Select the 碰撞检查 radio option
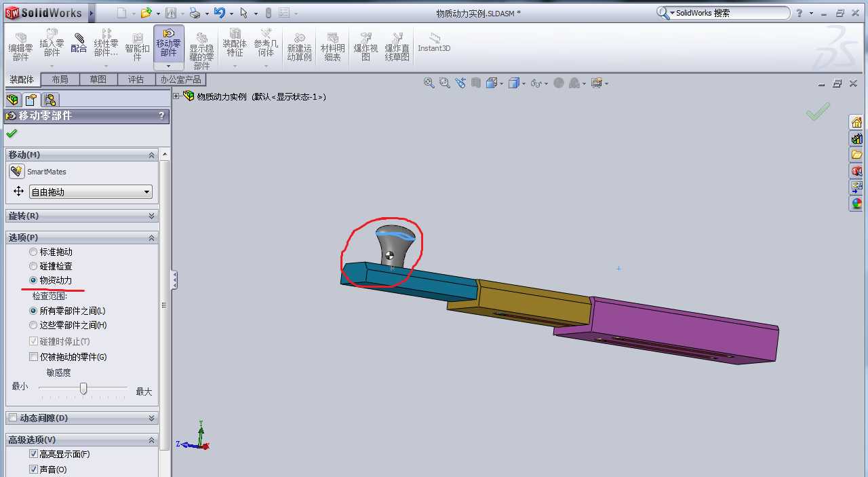This screenshot has width=868, height=477. click(x=33, y=266)
